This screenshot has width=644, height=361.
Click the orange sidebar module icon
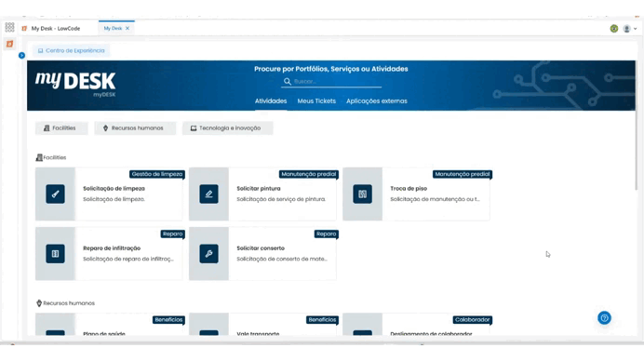click(10, 44)
